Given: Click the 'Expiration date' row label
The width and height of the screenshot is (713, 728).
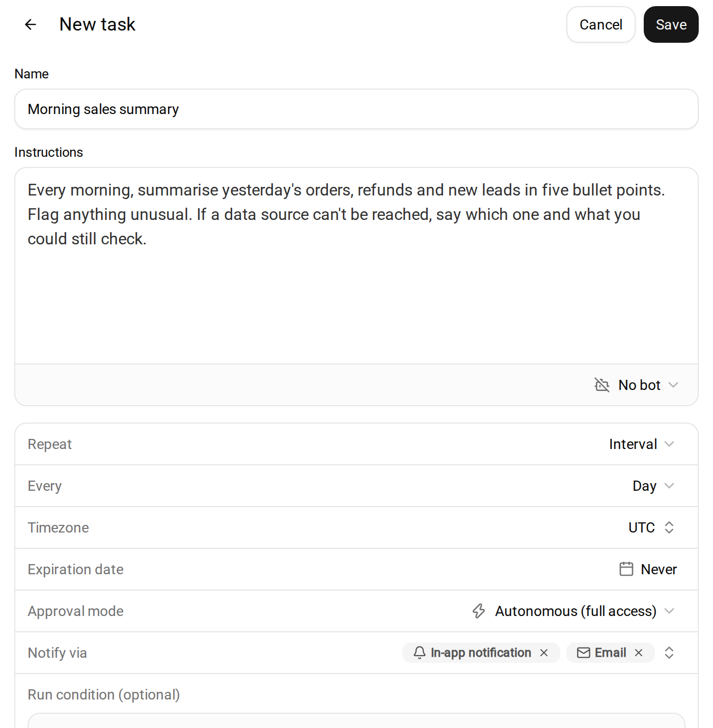Looking at the screenshot, I should [x=75, y=569].
